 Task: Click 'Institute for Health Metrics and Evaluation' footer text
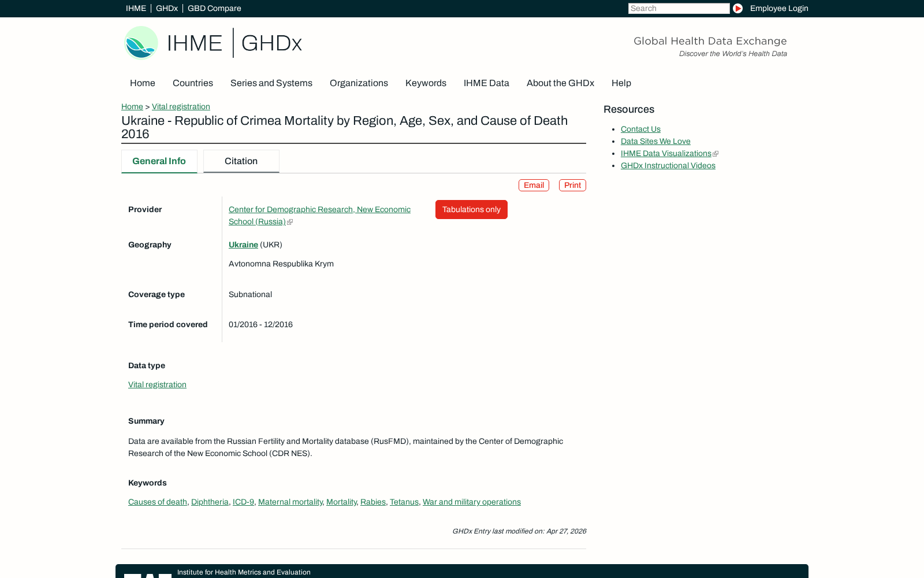tap(244, 572)
